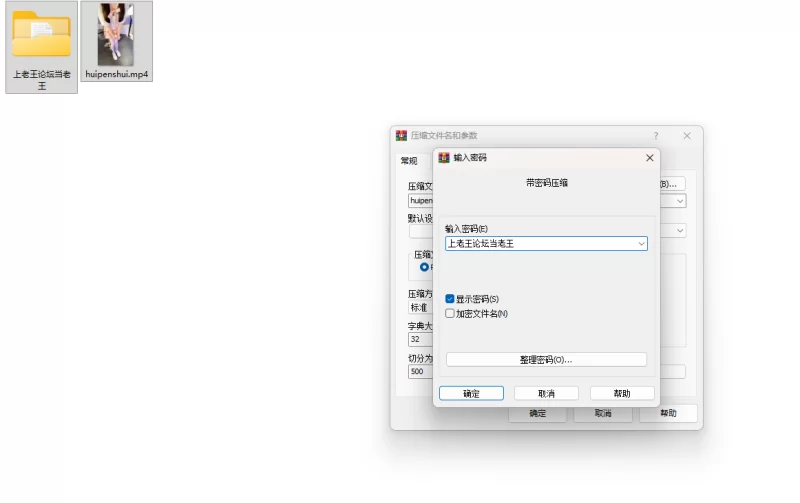
Task: Click WinRAR icon in 压缩文件名和参数 title bar
Action: coord(401,135)
